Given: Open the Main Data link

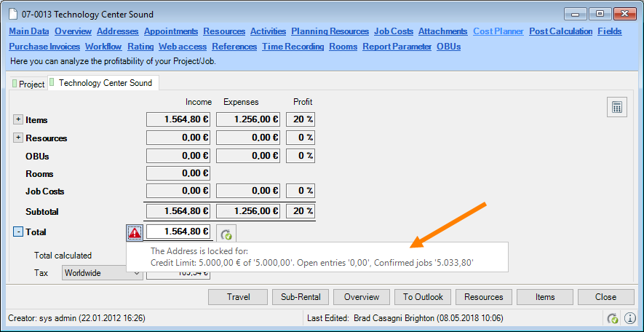Looking at the screenshot, I should 29,31.
